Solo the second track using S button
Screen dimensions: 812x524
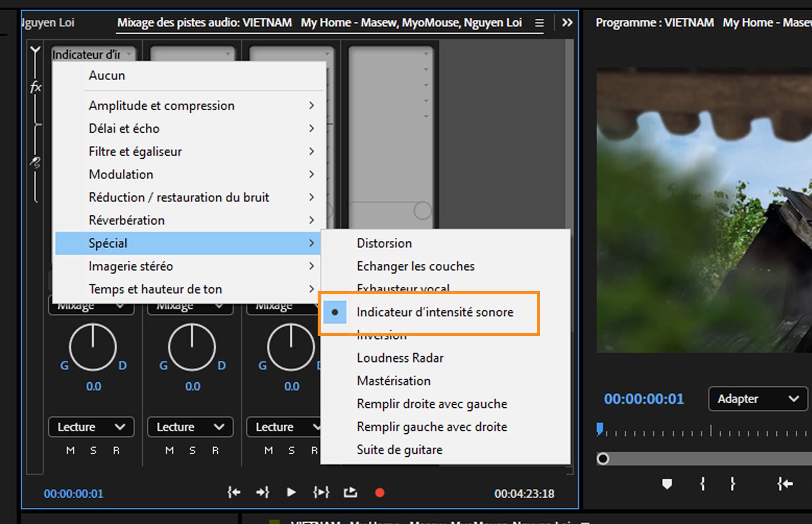pos(192,450)
